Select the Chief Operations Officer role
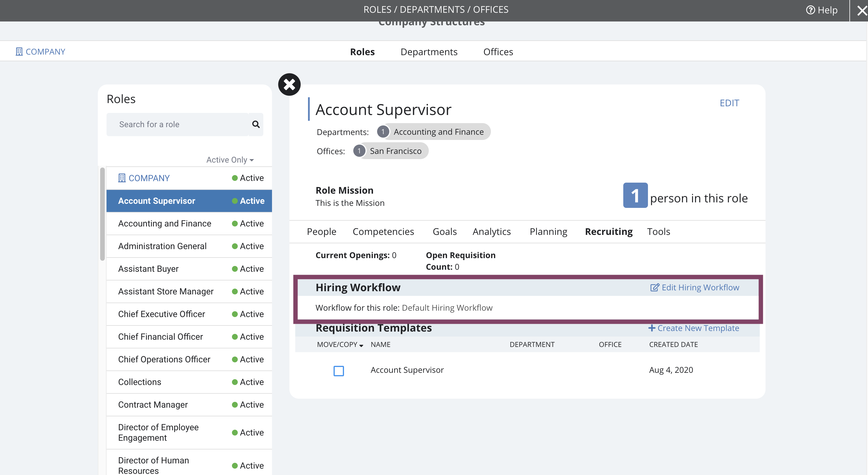This screenshot has width=868, height=475. (189, 359)
